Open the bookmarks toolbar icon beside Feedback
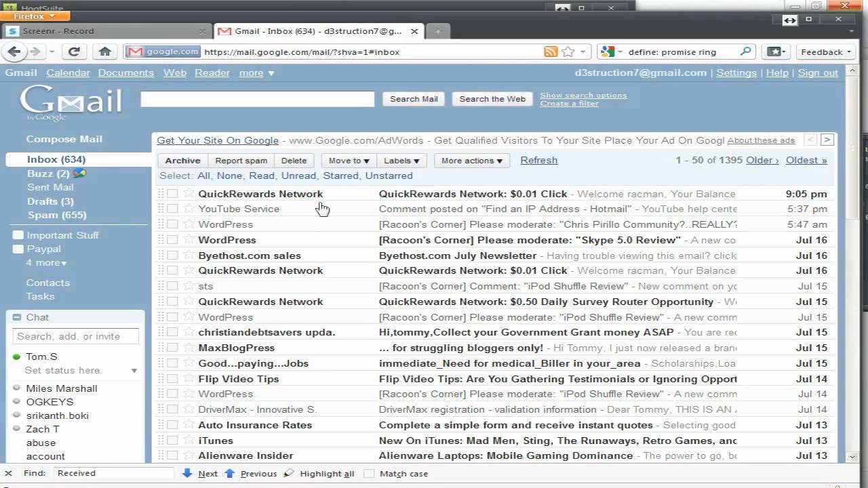 coord(775,52)
